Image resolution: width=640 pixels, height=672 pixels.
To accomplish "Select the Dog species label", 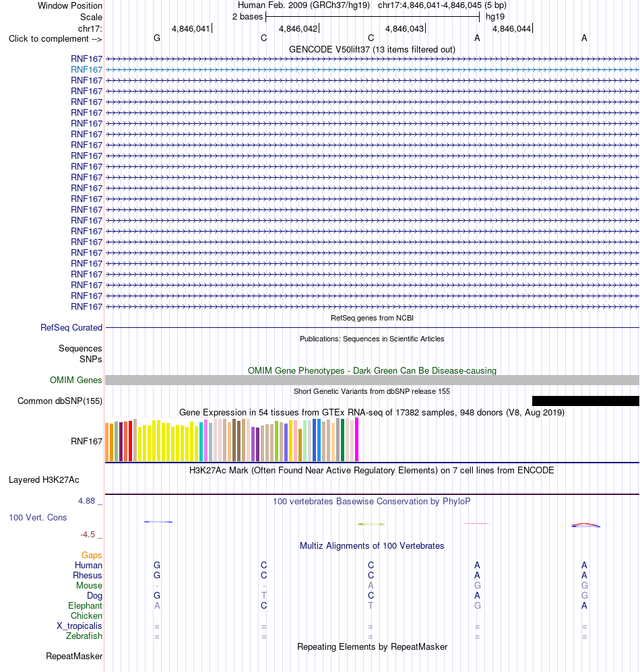I will coord(95,596).
